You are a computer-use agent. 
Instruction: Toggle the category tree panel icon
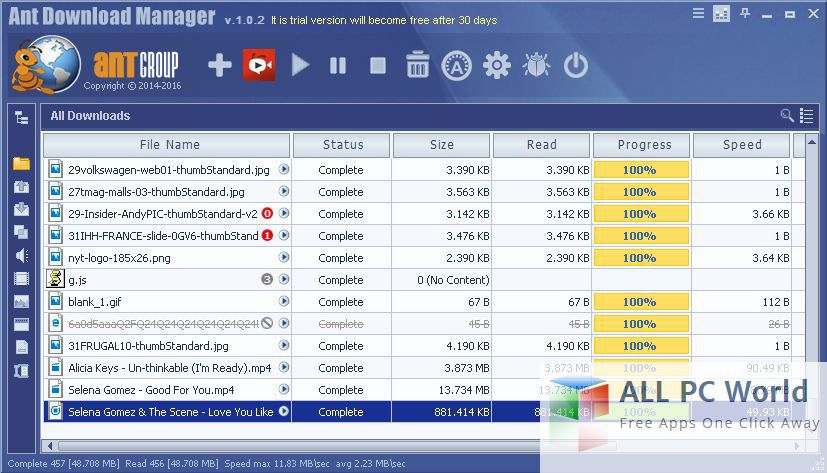pyautogui.click(x=21, y=117)
